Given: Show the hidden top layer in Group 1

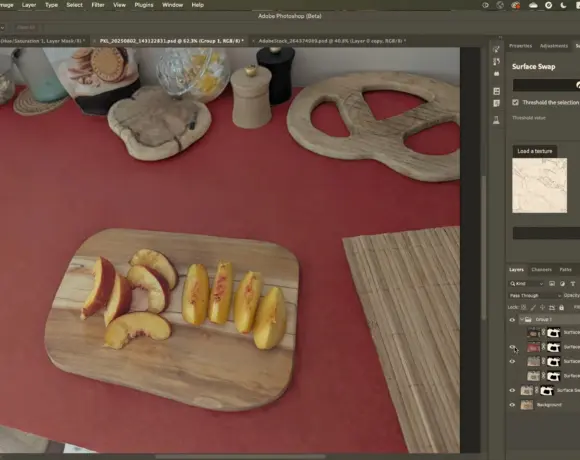Looking at the screenshot, I should coord(512,333).
